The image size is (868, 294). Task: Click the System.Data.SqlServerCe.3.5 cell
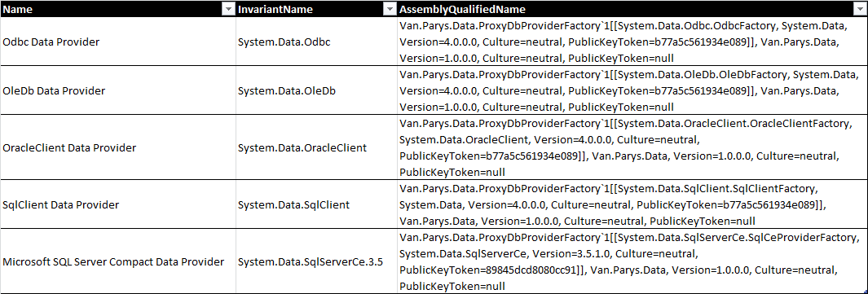[x=315, y=261]
